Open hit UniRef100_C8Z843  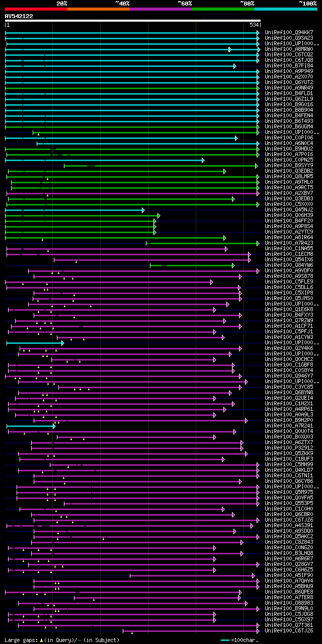pyautogui.click(x=290, y=542)
